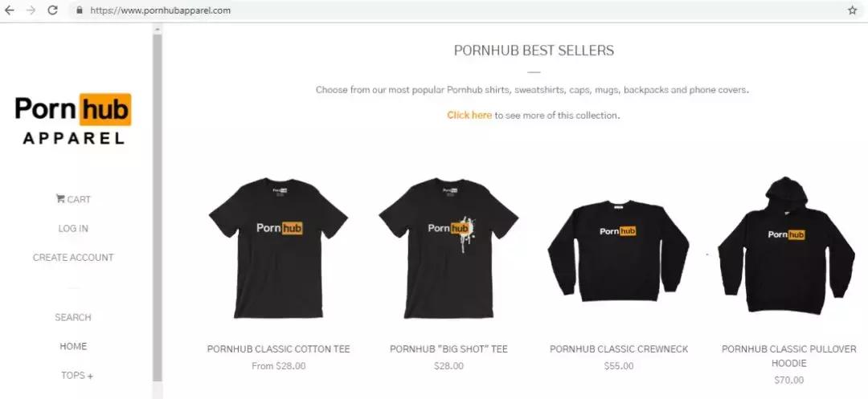Click the sidebar scrollbar up arrow
868x399 pixels.
tap(158, 29)
